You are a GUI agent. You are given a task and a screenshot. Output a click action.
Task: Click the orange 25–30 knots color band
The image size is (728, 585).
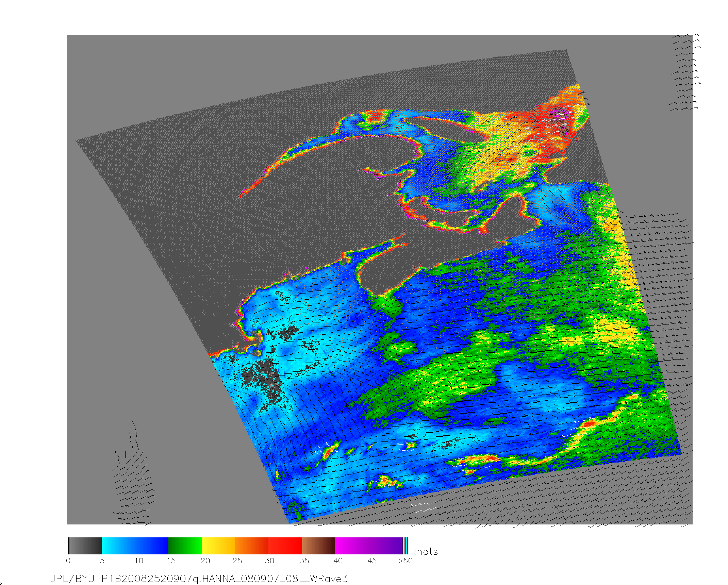click(252, 546)
